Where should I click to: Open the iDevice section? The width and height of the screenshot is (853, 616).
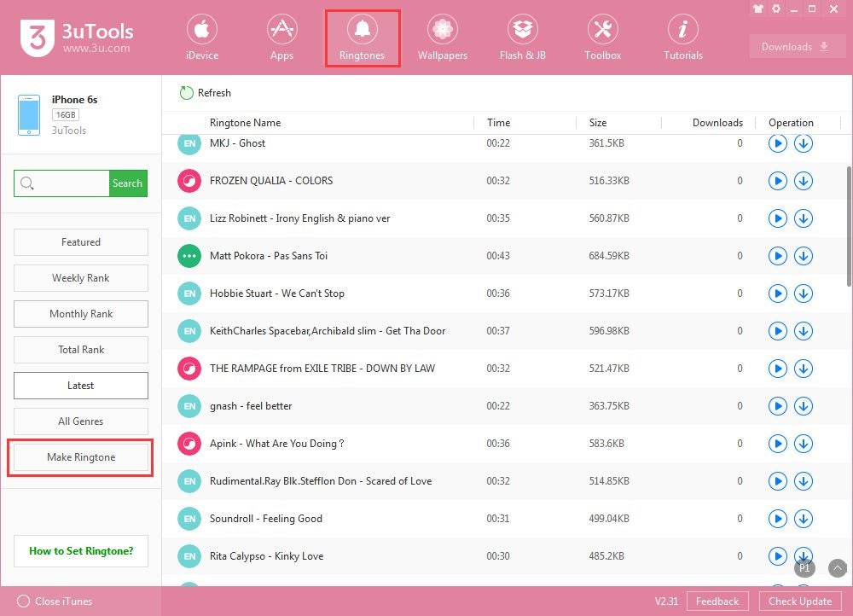point(202,36)
